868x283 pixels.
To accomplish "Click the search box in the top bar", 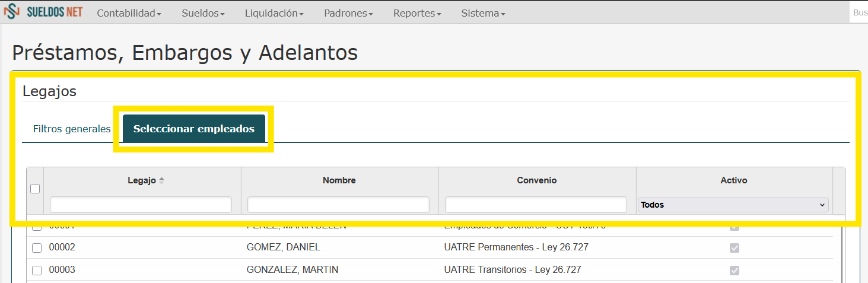I will tap(859, 12).
